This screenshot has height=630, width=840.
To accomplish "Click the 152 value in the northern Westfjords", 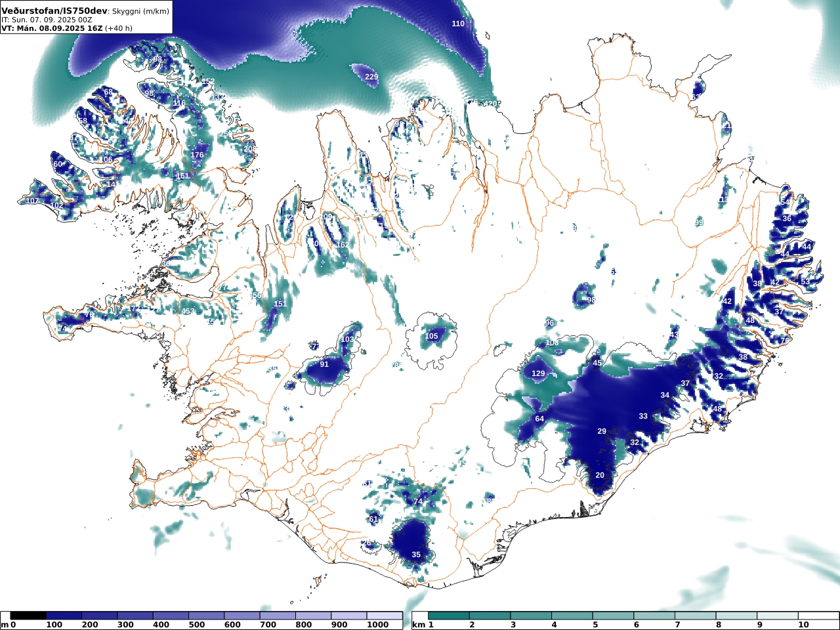I will (x=208, y=82).
